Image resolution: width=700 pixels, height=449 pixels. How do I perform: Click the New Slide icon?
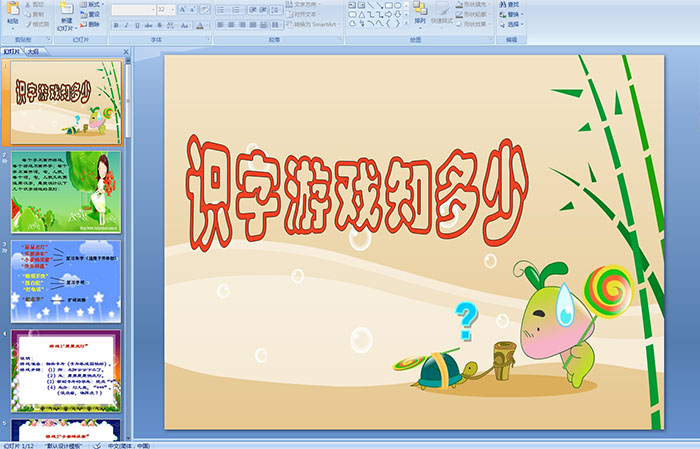(x=67, y=8)
